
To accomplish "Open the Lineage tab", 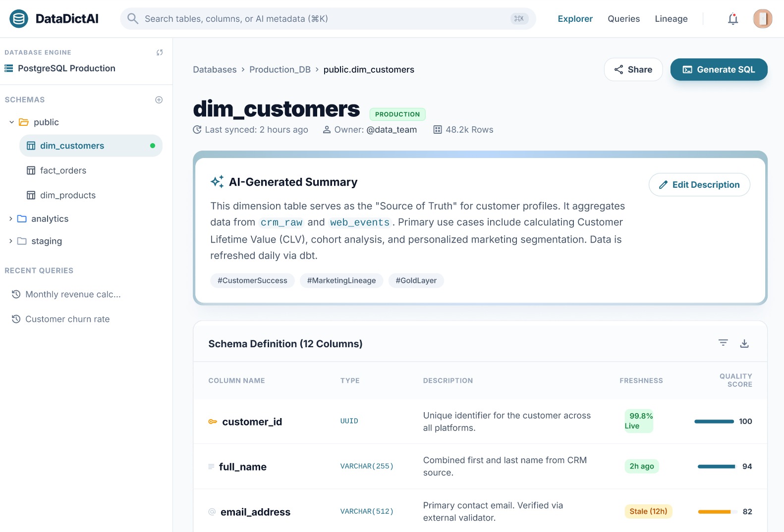I will coord(671,19).
